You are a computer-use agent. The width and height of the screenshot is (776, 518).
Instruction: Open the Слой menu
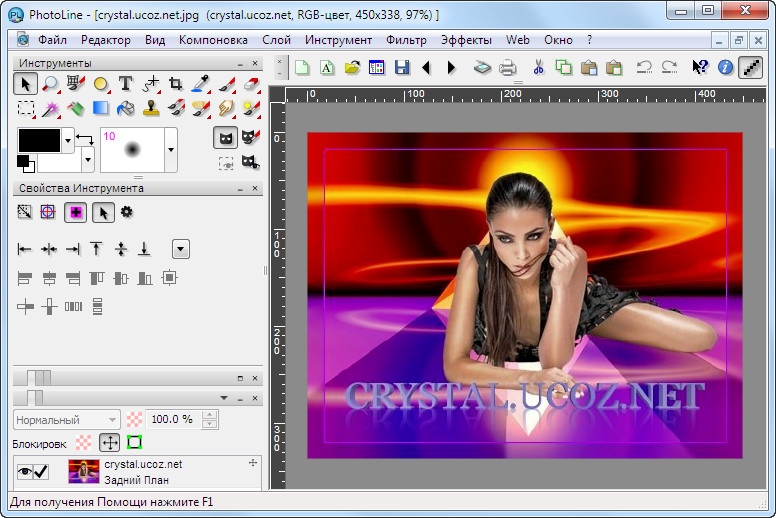point(276,40)
